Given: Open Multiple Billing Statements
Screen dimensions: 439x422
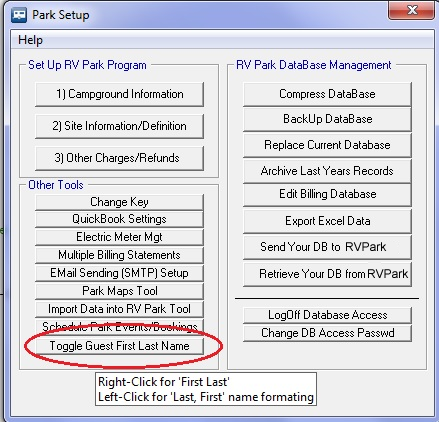Looking at the screenshot, I should coord(119,255).
